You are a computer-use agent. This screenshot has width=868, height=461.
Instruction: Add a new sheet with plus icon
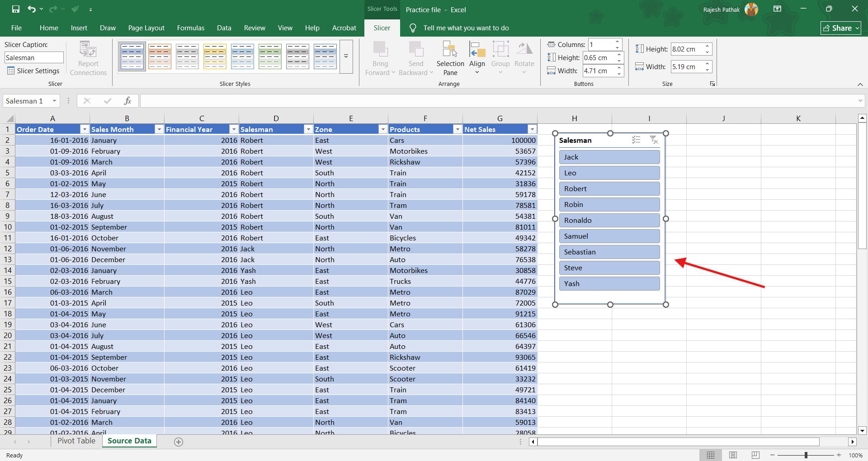point(179,442)
